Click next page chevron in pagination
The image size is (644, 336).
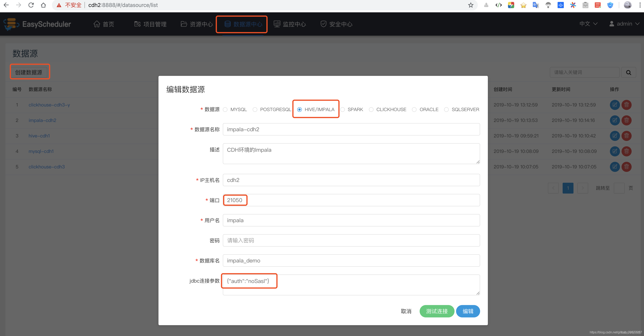pyautogui.click(x=583, y=188)
